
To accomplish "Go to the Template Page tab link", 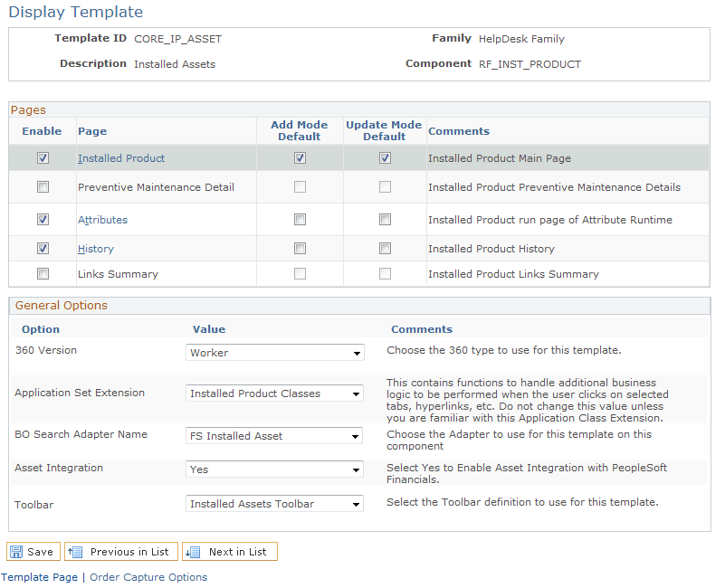I will 39,577.
